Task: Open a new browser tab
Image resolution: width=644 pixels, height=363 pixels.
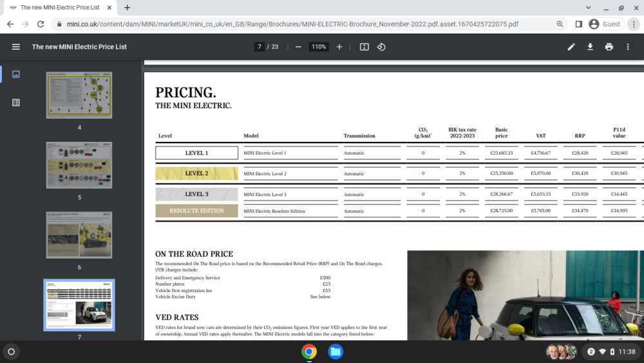Action: [x=128, y=7]
